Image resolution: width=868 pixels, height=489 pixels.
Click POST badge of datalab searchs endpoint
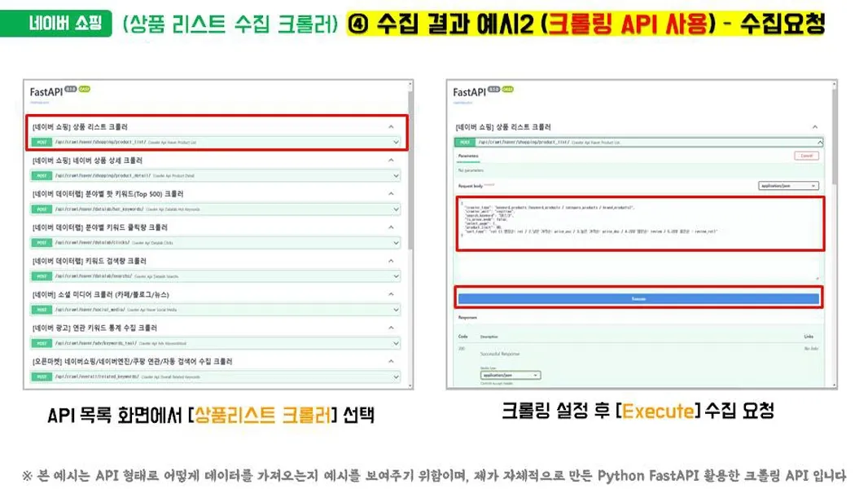42,276
